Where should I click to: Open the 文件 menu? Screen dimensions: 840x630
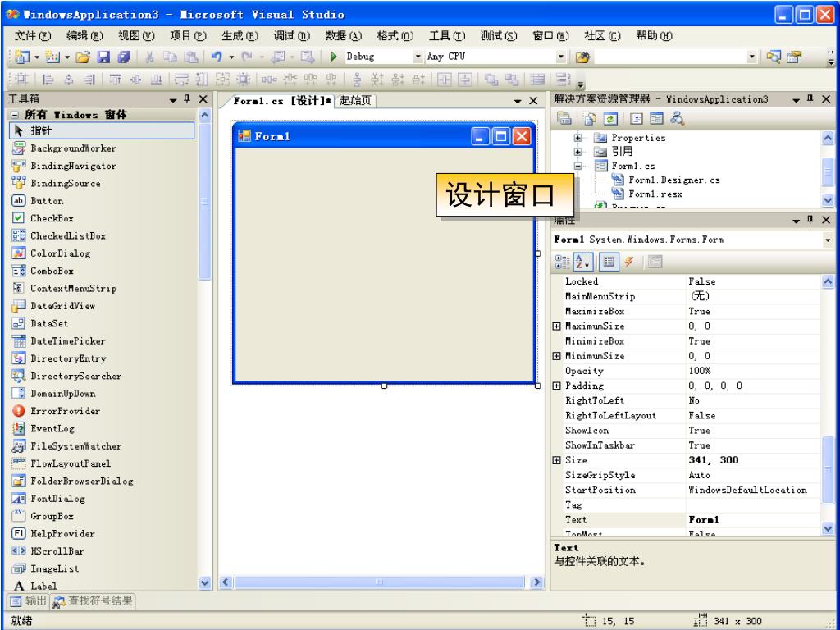pos(33,36)
